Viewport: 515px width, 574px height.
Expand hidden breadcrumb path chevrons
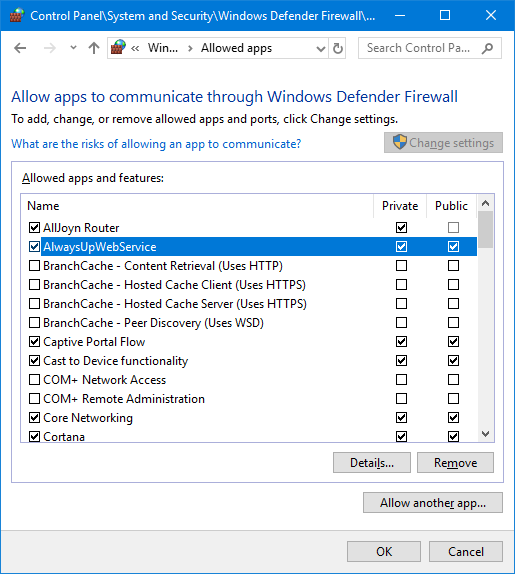[x=135, y=48]
